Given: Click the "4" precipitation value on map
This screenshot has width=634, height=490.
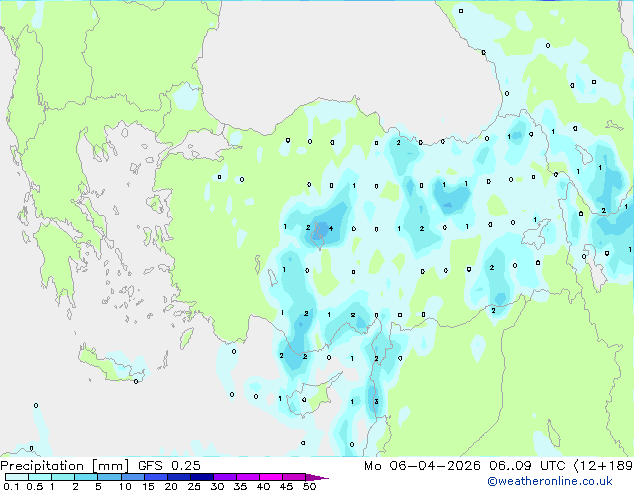Looking at the screenshot, I should (x=331, y=228).
